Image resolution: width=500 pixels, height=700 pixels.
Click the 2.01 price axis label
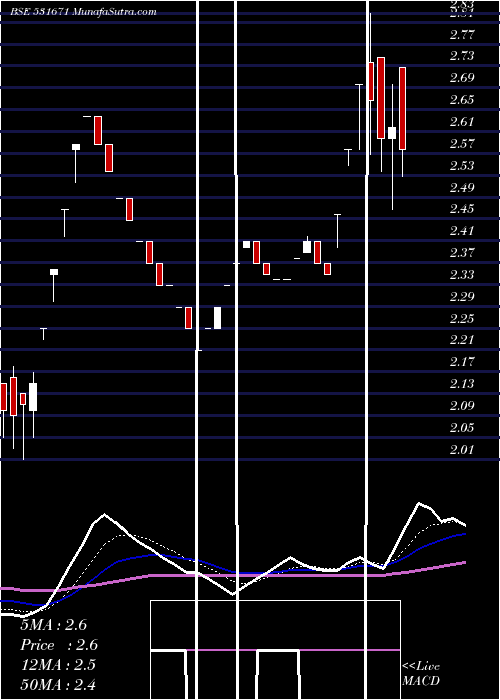point(462,450)
